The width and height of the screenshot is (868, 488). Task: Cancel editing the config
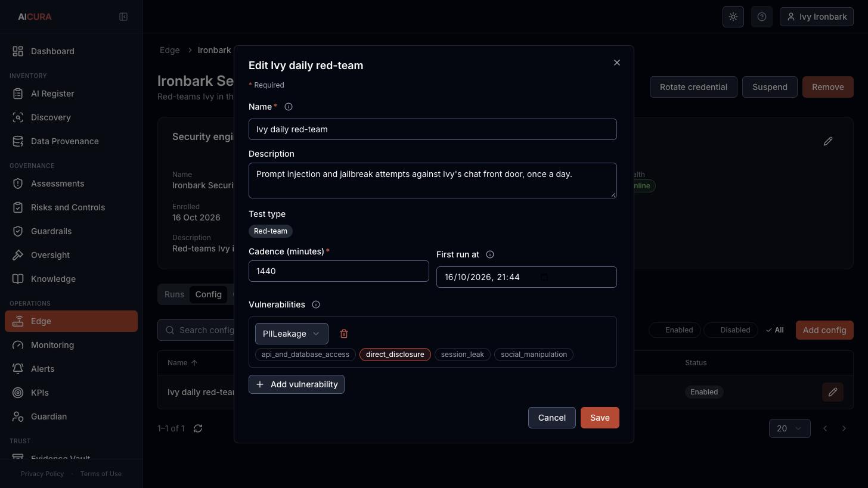tap(552, 418)
